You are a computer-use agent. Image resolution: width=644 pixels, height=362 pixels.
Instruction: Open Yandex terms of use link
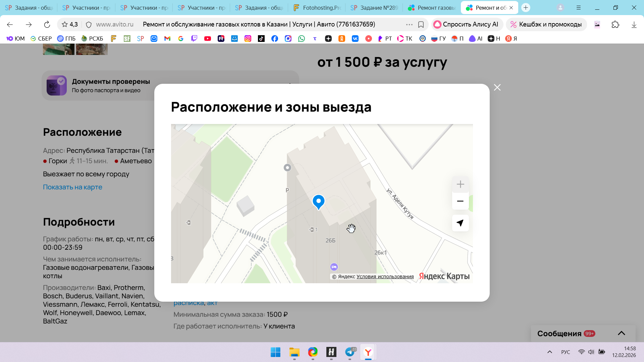coord(385,277)
